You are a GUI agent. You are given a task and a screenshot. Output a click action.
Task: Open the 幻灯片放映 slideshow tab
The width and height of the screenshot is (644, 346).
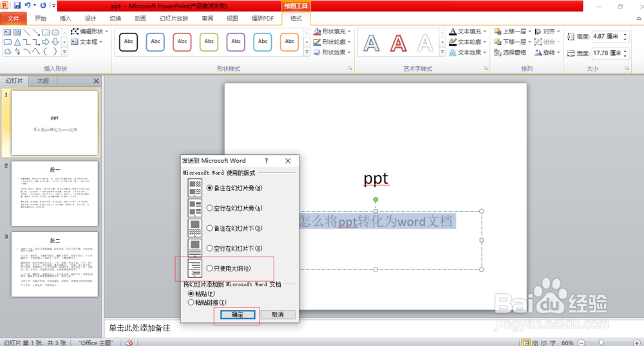pos(174,19)
